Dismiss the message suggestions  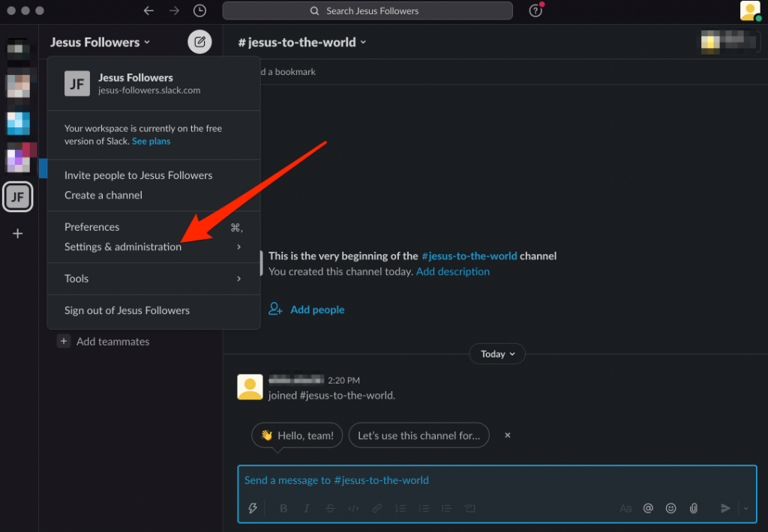point(508,435)
